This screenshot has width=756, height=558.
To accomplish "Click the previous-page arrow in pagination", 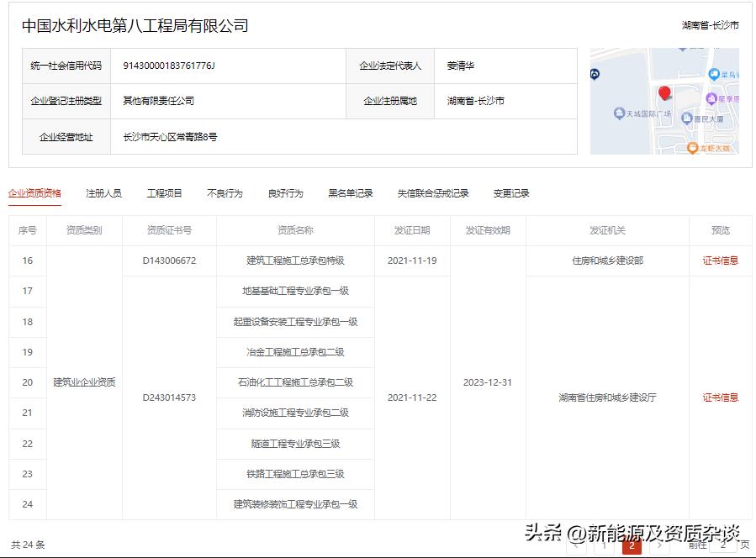I will (x=575, y=545).
